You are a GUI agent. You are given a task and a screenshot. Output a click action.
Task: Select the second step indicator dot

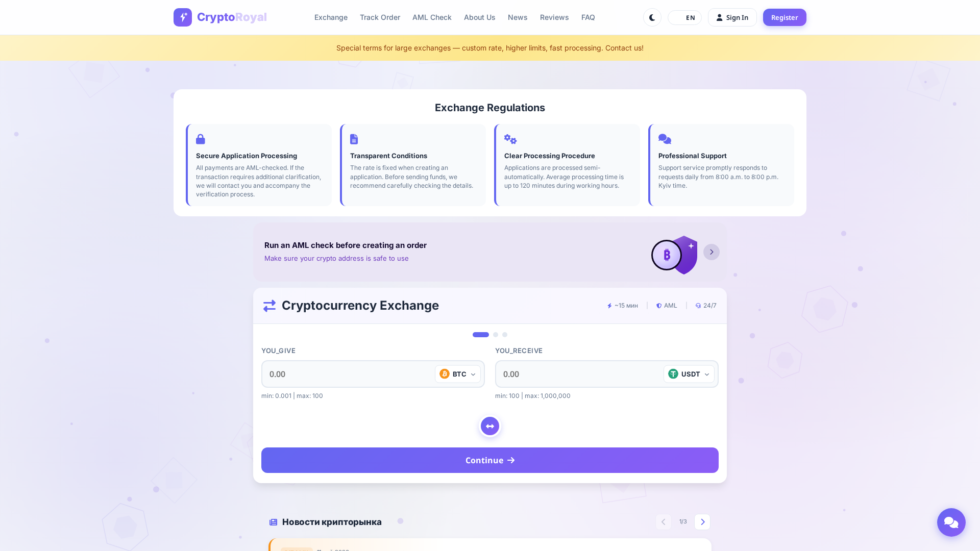[496, 335]
